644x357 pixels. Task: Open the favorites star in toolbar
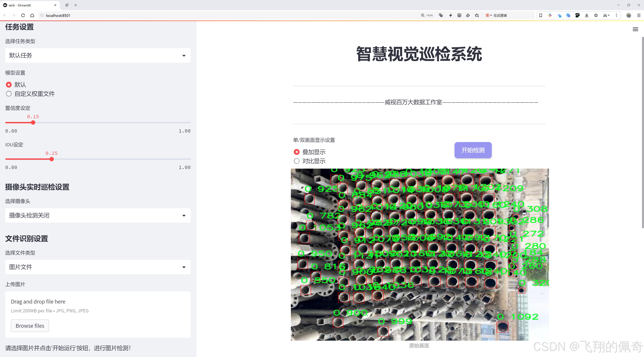596,15
